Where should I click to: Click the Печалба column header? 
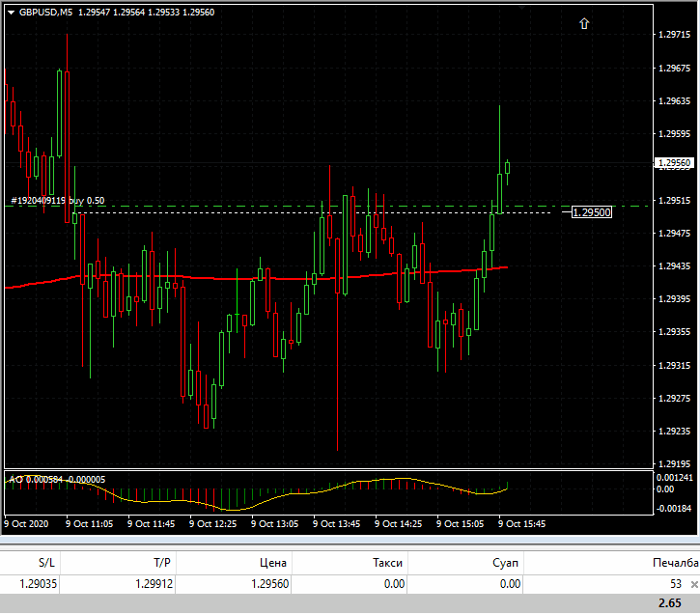(x=676, y=563)
